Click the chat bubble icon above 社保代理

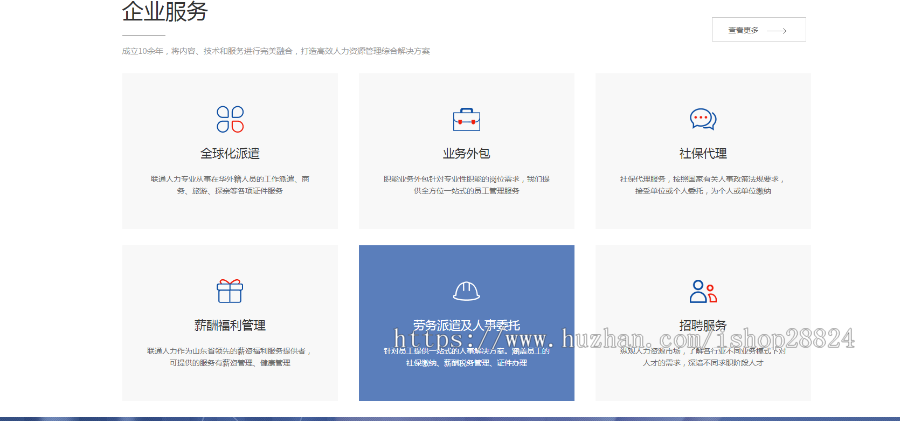pos(703,120)
